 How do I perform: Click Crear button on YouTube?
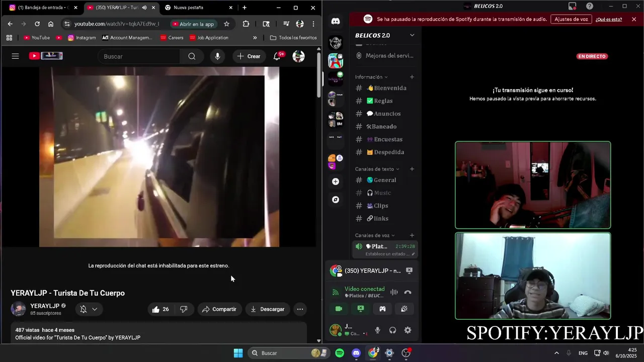tap(249, 56)
